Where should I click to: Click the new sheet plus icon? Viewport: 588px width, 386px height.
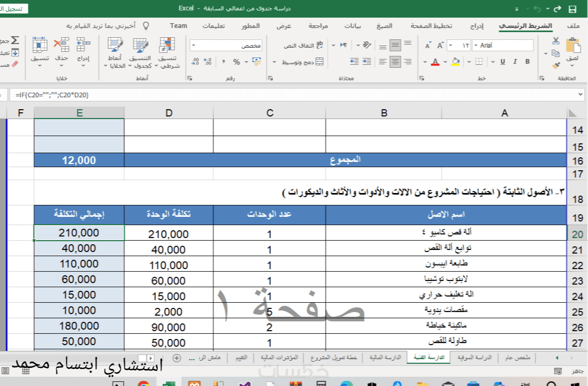click(177, 358)
